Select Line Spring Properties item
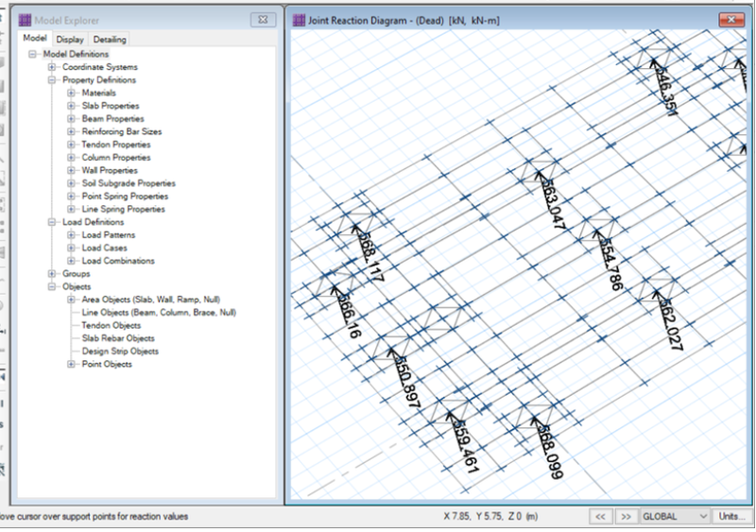 [x=124, y=209]
